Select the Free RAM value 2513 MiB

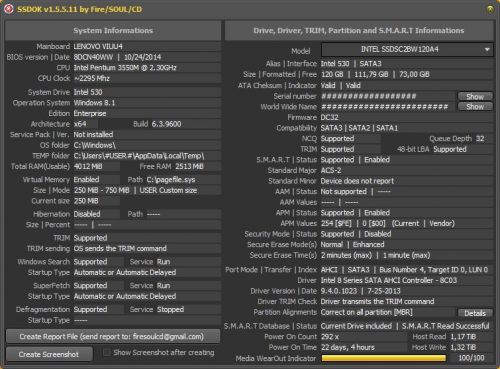point(189,166)
